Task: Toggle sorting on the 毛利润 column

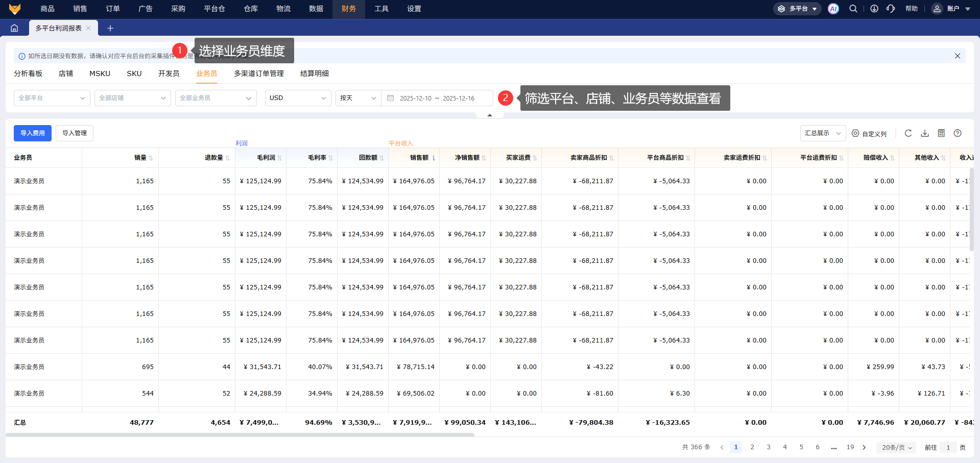Action: tap(279, 158)
